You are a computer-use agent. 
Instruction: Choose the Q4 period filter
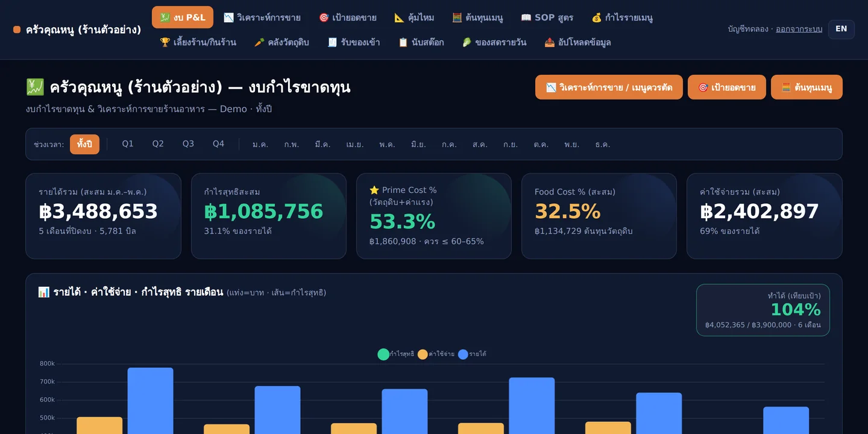pos(218,144)
